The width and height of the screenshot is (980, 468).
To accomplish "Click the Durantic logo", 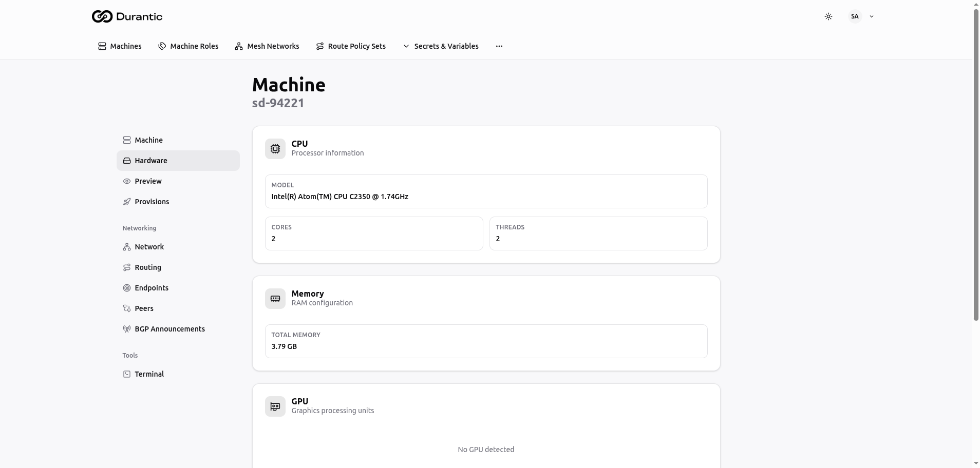I will (x=126, y=16).
